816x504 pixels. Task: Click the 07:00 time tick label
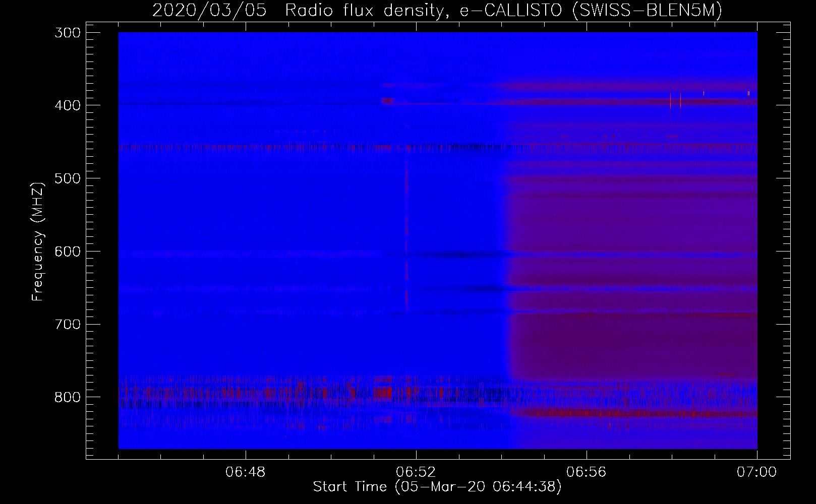(757, 473)
